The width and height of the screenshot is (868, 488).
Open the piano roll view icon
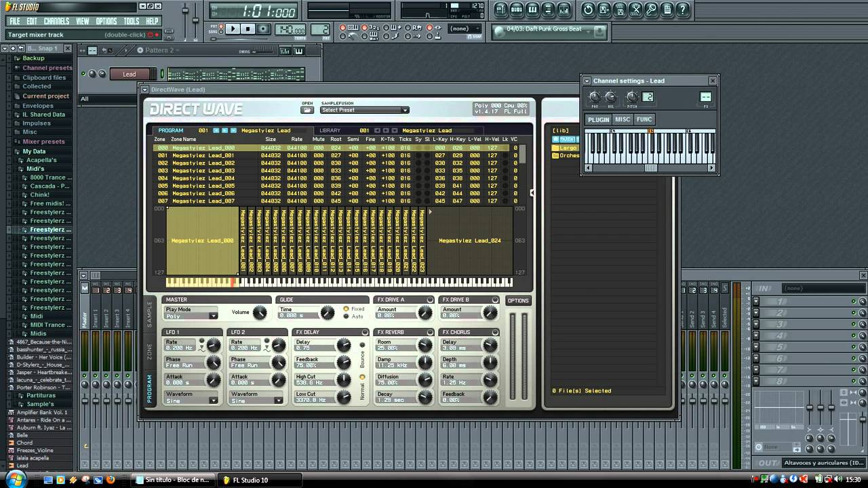point(533,9)
